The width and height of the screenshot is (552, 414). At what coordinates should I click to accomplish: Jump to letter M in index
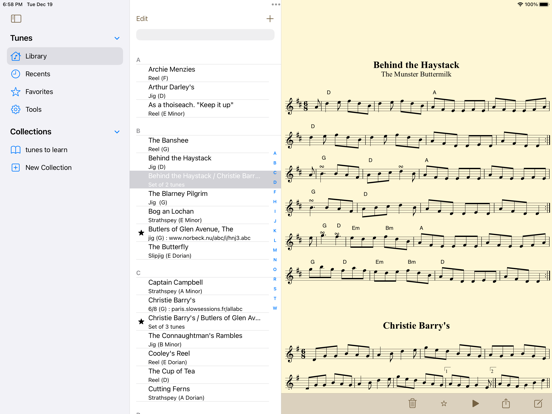(x=275, y=250)
